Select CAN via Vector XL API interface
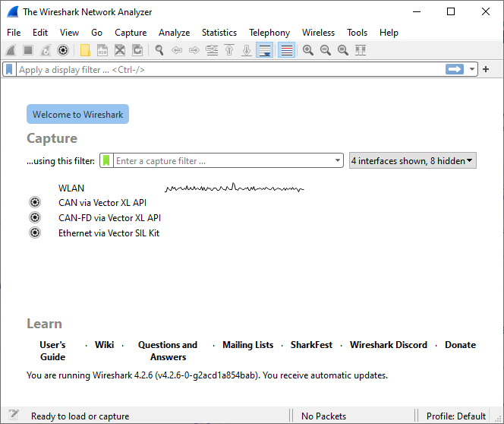Screen dimensions: 504x424 [102, 203]
